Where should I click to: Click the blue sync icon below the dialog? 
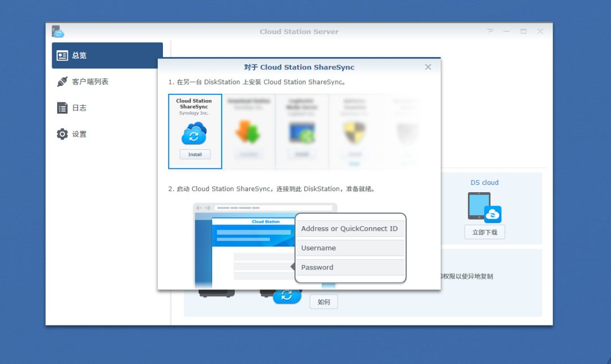point(287,296)
